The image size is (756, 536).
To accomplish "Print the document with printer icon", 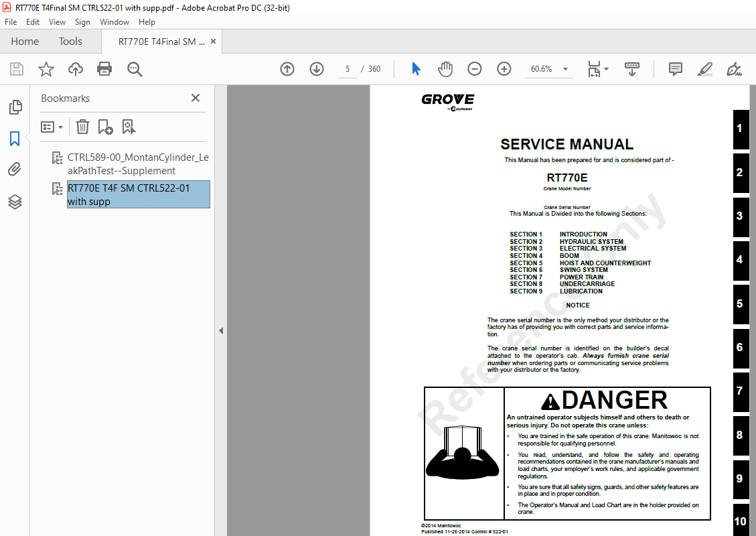I will (104, 69).
